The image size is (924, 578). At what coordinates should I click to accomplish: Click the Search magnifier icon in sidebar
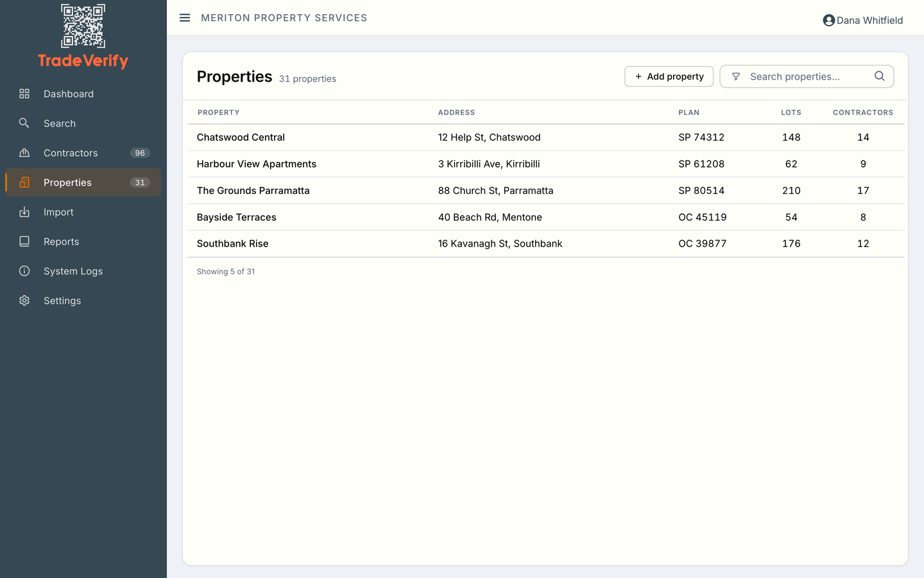[24, 123]
